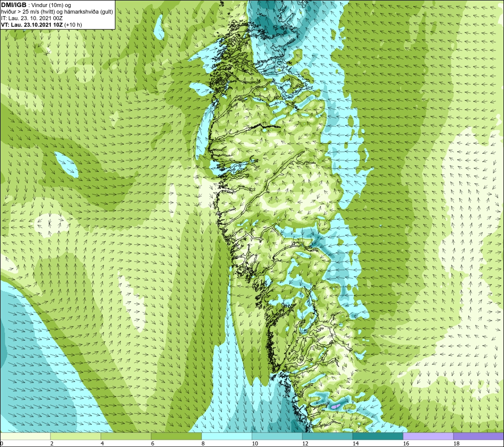The image size is (504, 447).
Task: Select the 16–18 m/s light purple legend swatch
Action: point(428,436)
